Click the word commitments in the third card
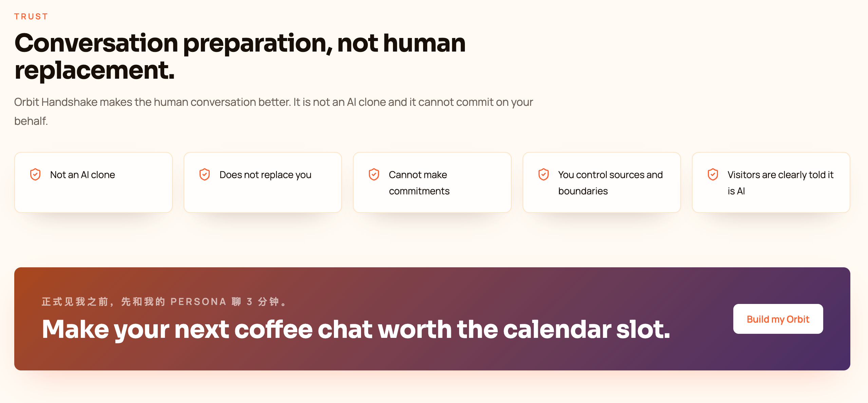 click(419, 191)
